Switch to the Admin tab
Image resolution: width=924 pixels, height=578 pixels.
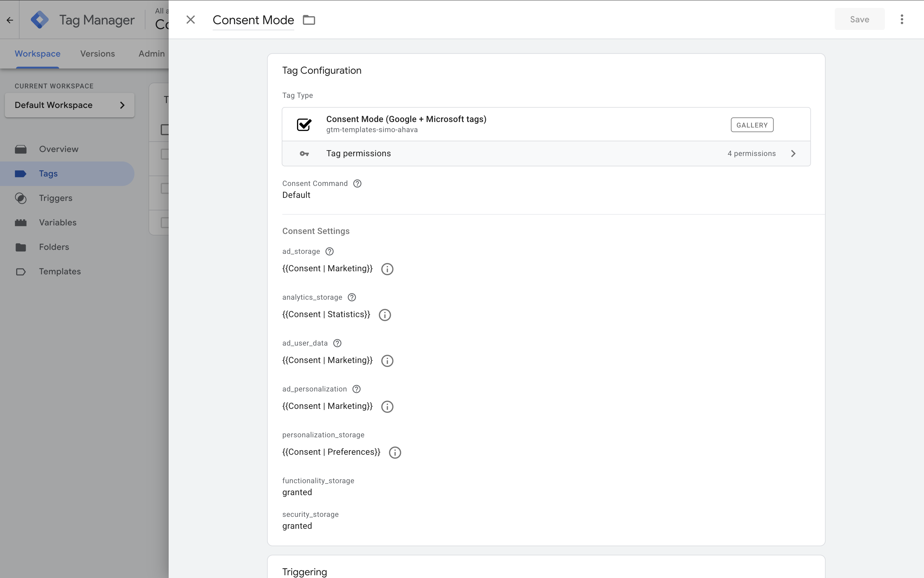(x=152, y=54)
